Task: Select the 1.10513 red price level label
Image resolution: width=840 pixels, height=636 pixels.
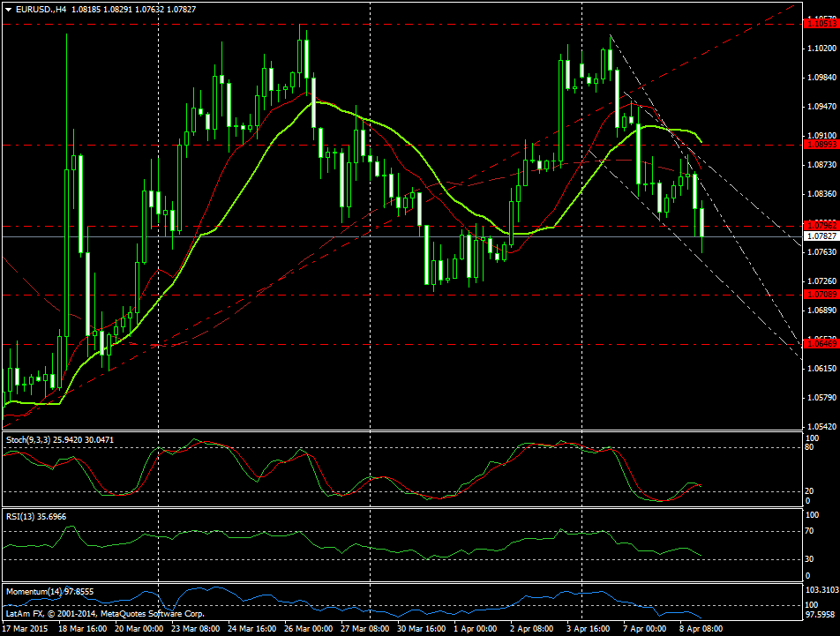Action: (821, 24)
